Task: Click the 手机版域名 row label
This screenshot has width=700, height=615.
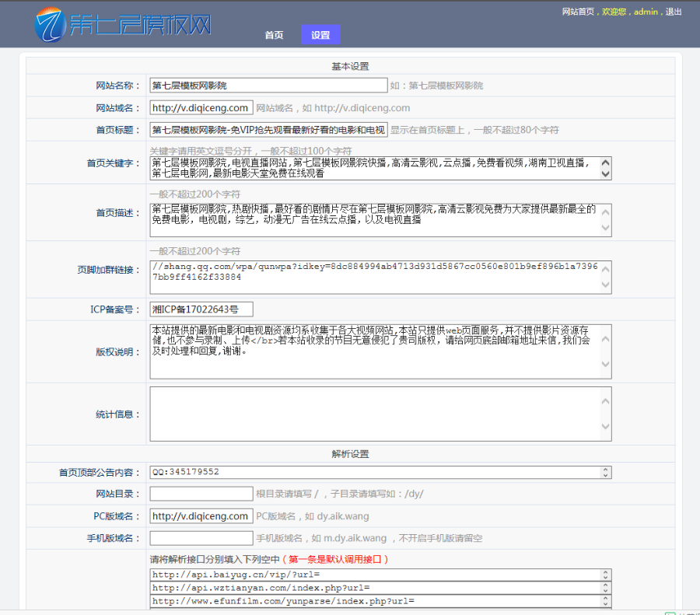Action: tap(114, 539)
